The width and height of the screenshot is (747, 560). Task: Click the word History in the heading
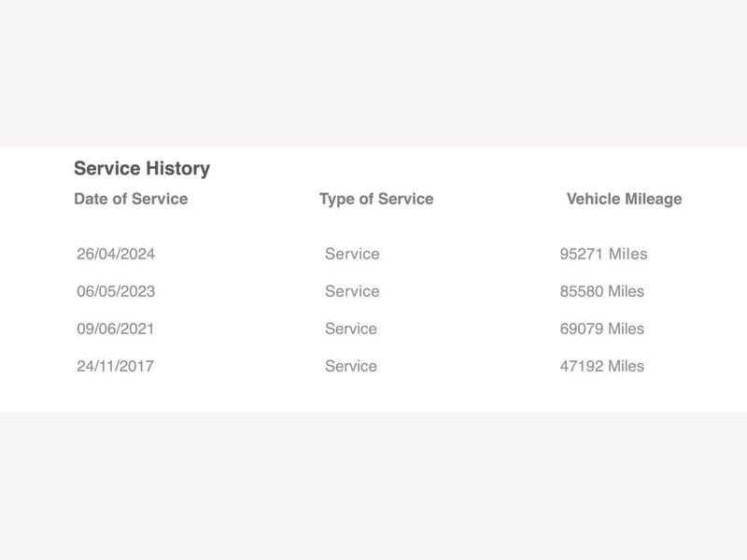click(177, 169)
